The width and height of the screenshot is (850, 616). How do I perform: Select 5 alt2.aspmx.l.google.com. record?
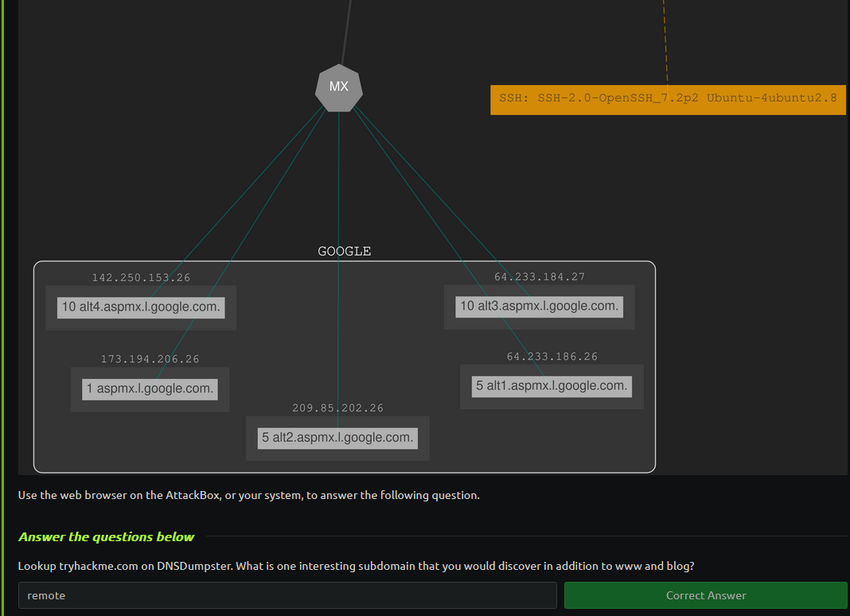(337, 439)
